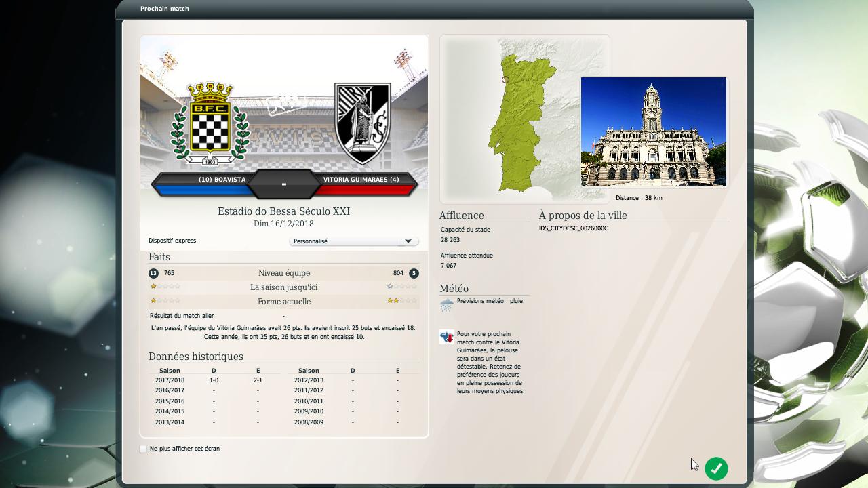This screenshot has width=868, height=488.
Task: Click the 'Niveau équipe' row label
Action: click(x=284, y=273)
